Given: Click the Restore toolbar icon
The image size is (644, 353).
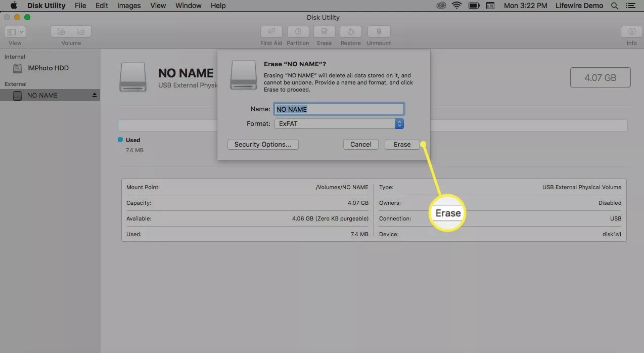Looking at the screenshot, I should [350, 32].
